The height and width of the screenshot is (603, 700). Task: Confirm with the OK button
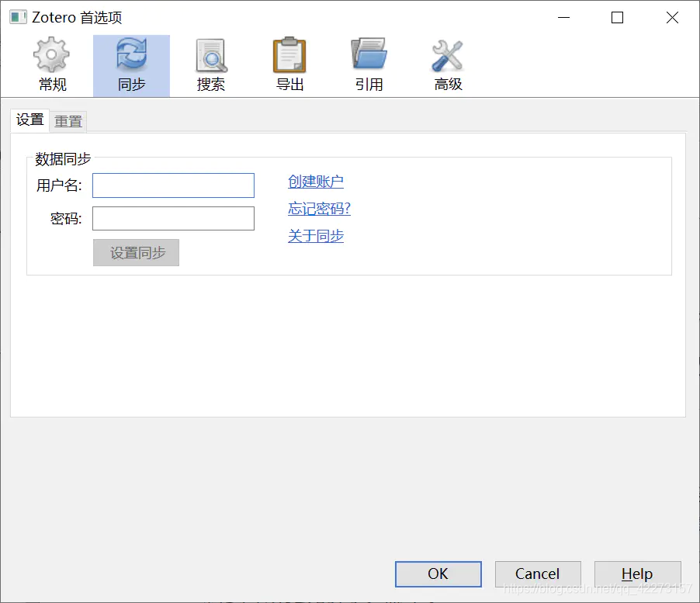(x=438, y=574)
